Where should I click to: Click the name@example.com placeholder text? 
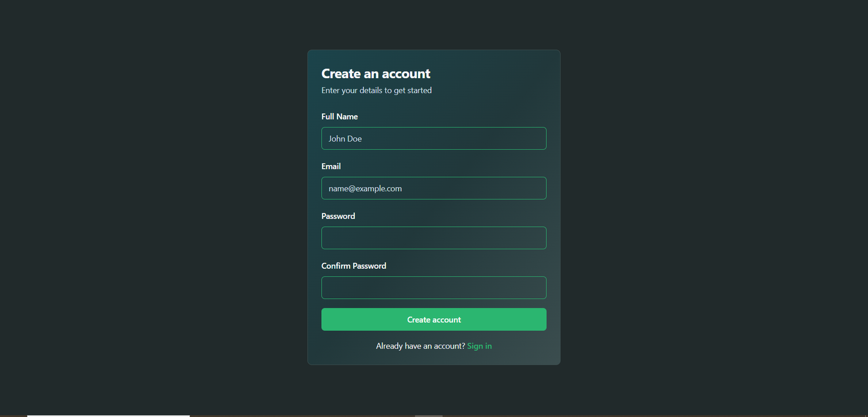[365, 188]
